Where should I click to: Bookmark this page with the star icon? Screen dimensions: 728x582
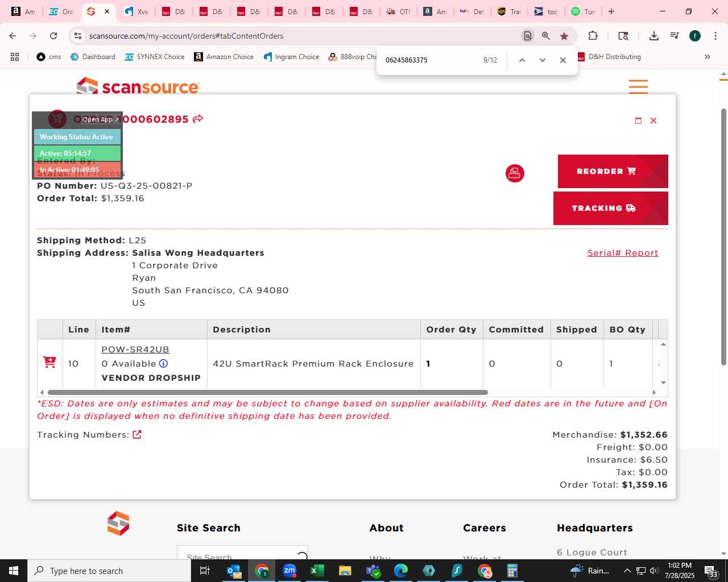564,36
